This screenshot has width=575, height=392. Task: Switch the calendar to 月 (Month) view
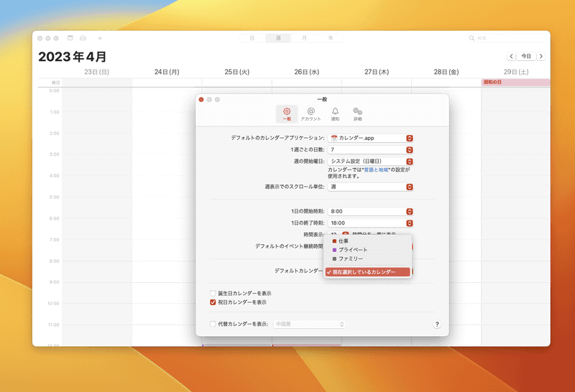point(304,38)
